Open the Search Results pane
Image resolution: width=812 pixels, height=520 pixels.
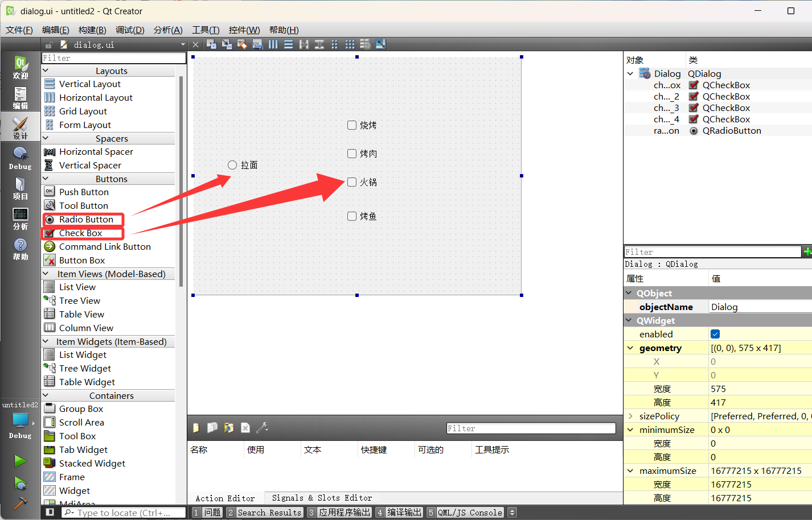pyautogui.click(x=265, y=513)
